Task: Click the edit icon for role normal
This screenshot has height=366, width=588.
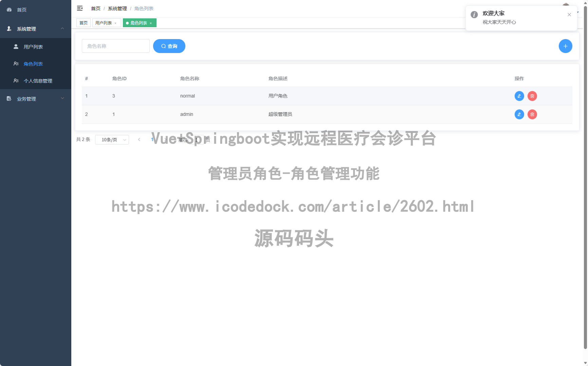Action: coord(519,96)
